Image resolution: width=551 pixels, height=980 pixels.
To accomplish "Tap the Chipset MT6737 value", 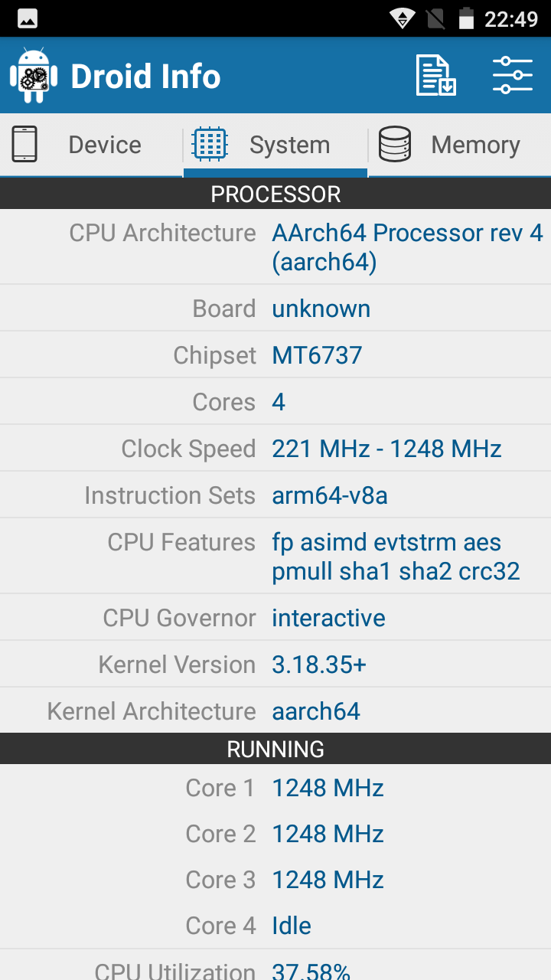I will [317, 355].
